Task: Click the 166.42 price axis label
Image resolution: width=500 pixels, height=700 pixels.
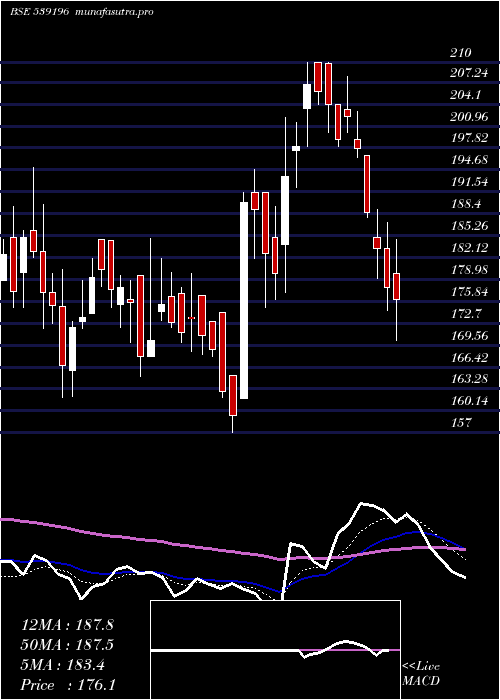Action: [x=469, y=357]
